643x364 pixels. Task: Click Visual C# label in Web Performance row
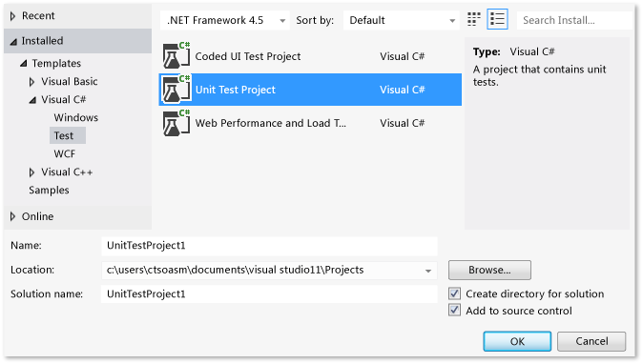pyautogui.click(x=403, y=123)
